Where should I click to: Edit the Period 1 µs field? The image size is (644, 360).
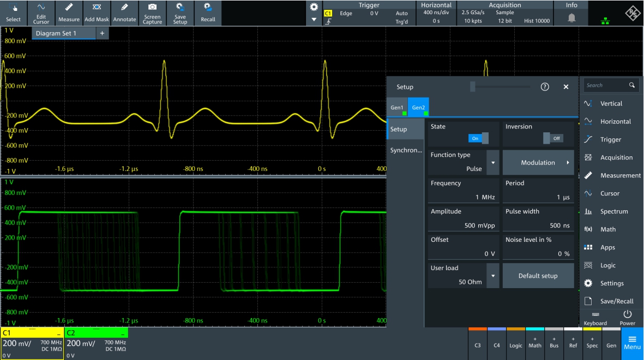(538, 191)
